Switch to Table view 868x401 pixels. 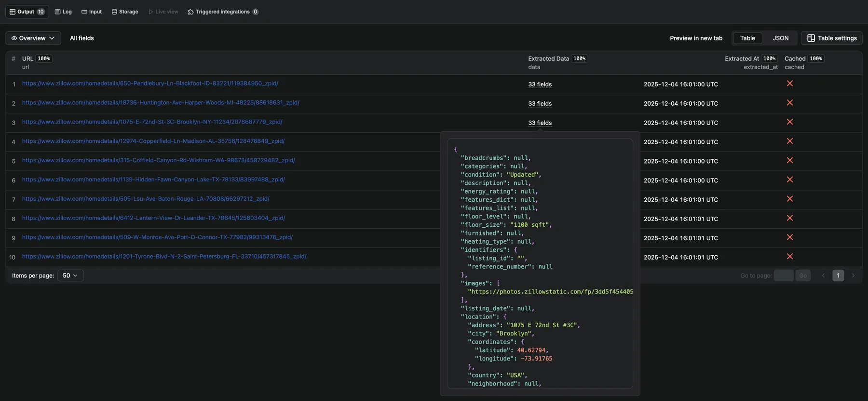tap(747, 38)
